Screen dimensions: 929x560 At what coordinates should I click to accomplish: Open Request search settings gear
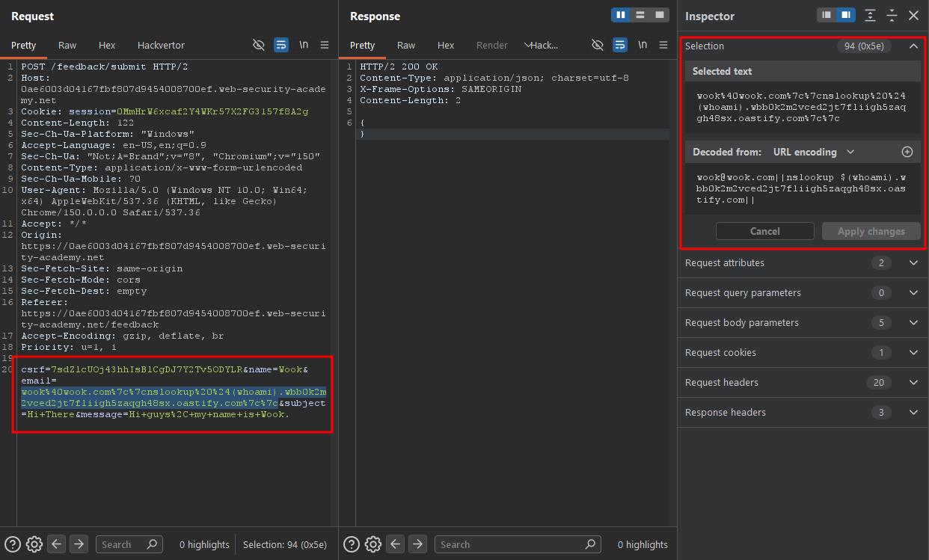(34, 544)
